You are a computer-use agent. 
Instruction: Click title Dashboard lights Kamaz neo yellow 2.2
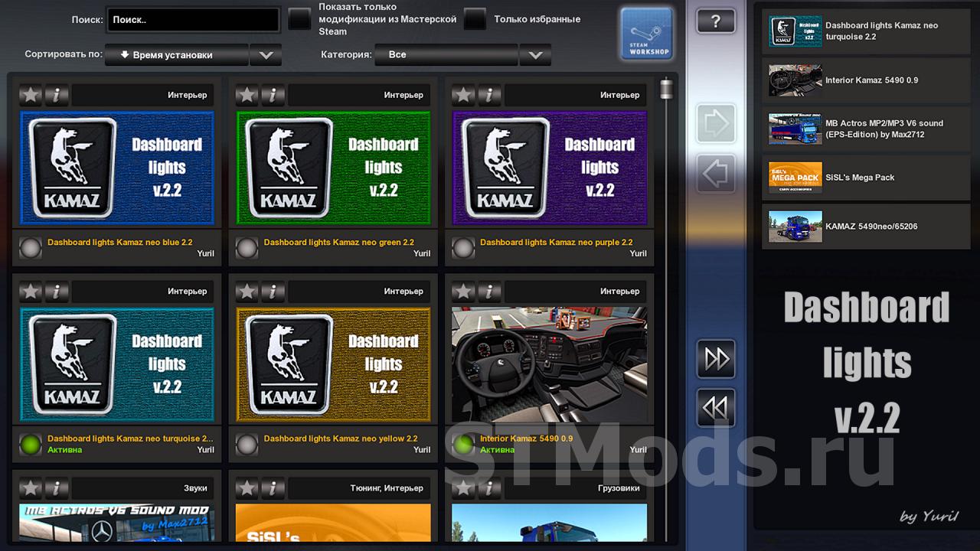[341, 439]
